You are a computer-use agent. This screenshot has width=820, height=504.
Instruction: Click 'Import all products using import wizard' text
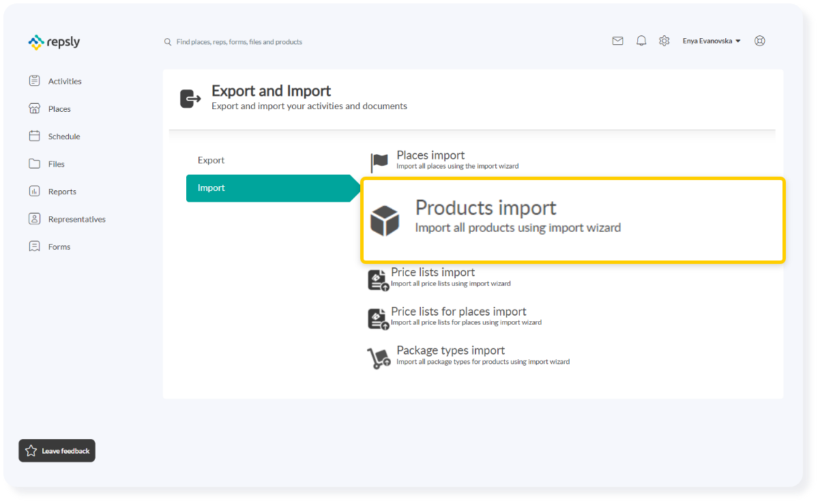pyautogui.click(x=518, y=228)
